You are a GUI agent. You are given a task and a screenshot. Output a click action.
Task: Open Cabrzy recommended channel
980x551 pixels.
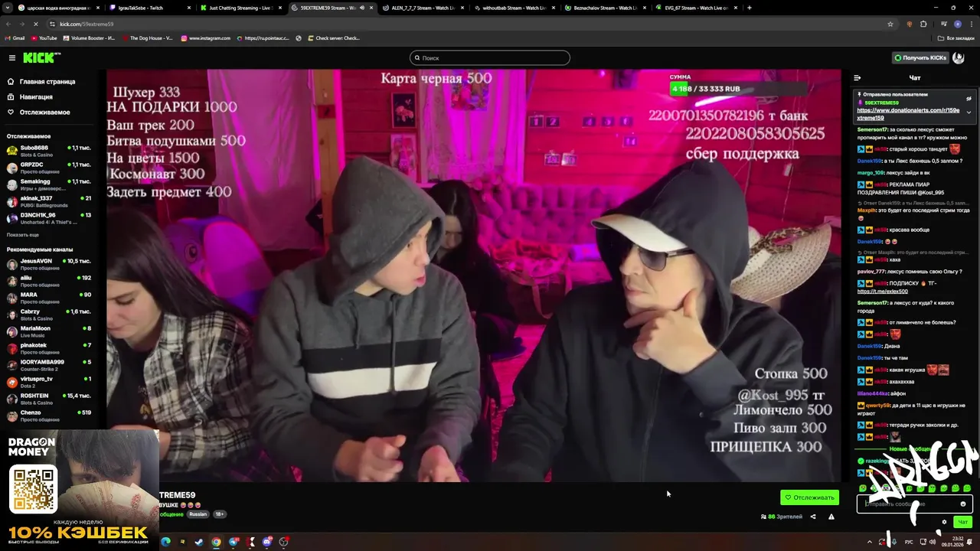click(x=49, y=315)
